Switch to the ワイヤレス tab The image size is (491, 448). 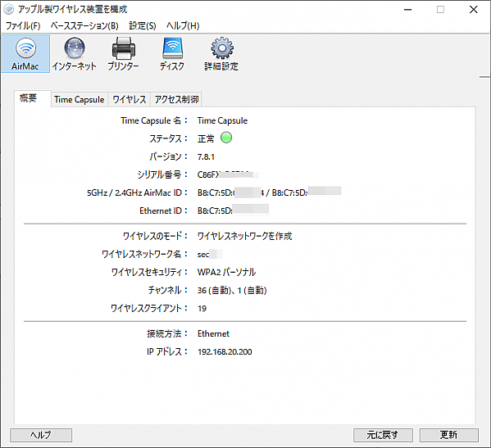click(130, 99)
